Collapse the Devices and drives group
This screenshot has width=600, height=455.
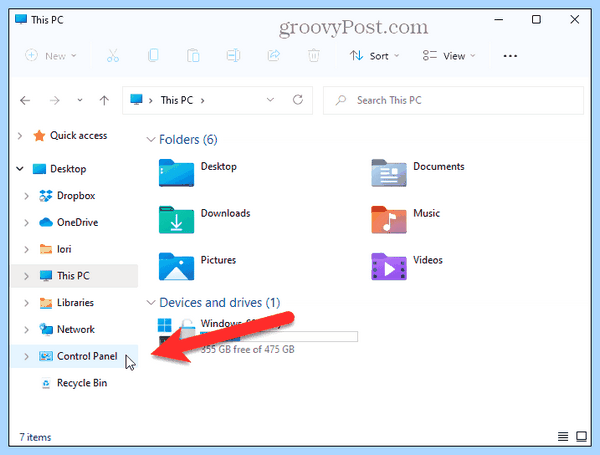[151, 303]
